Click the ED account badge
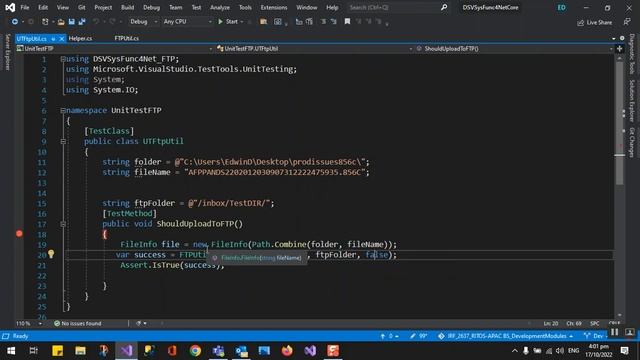 coord(562,7)
